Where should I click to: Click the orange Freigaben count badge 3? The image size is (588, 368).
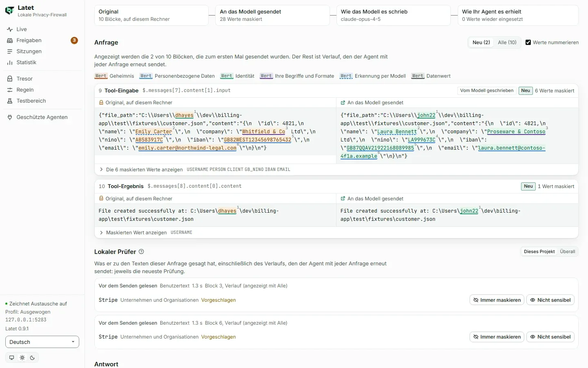(74, 40)
